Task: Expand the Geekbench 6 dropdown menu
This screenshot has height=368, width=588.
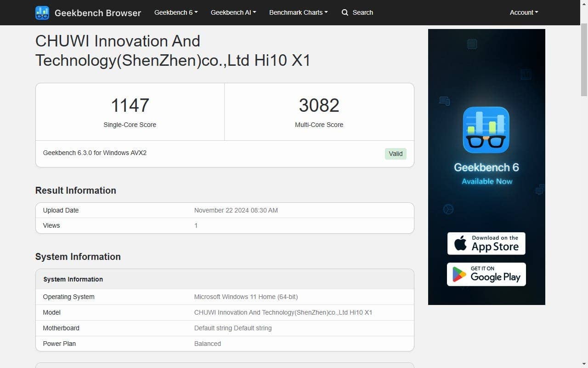Action: [x=176, y=12]
